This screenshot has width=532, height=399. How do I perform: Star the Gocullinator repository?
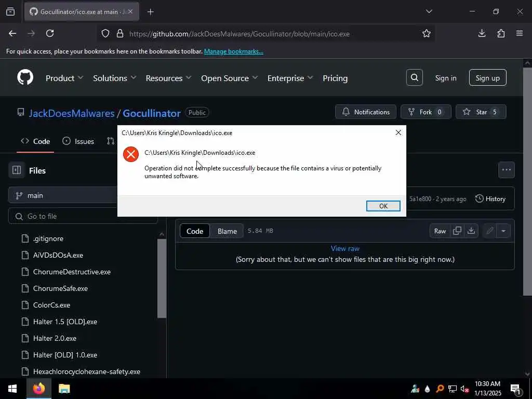[481, 112]
